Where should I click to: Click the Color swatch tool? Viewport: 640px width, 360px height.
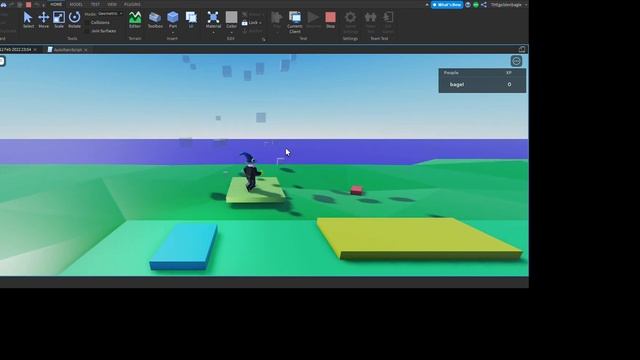click(231, 20)
